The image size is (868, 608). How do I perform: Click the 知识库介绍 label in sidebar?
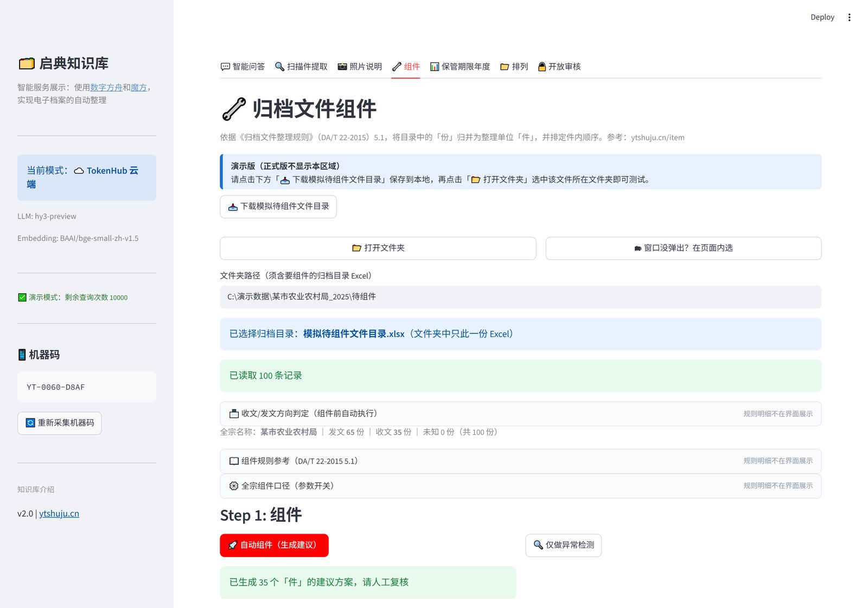pos(36,490)
